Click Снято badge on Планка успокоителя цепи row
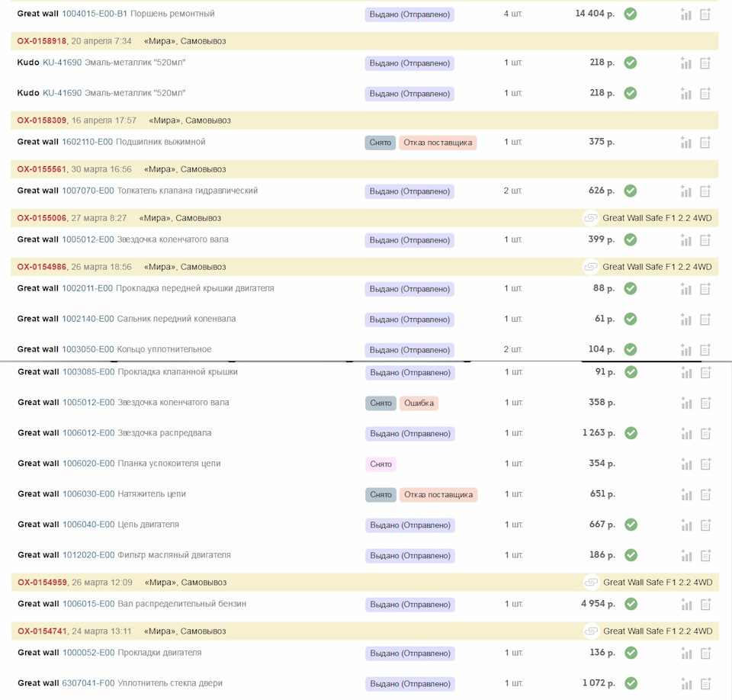Image resolution: width=732 pixels, height=700 pixels. 380,464
